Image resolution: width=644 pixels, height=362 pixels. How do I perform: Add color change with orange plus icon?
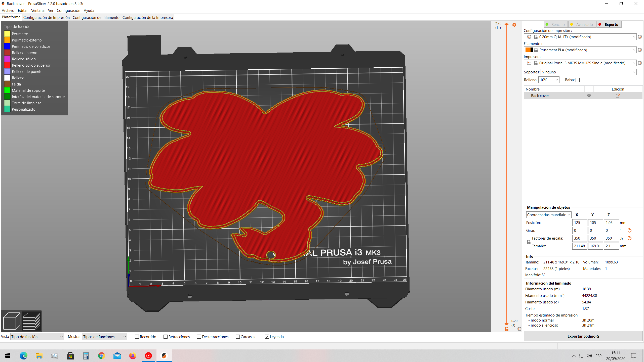(514, 25)
